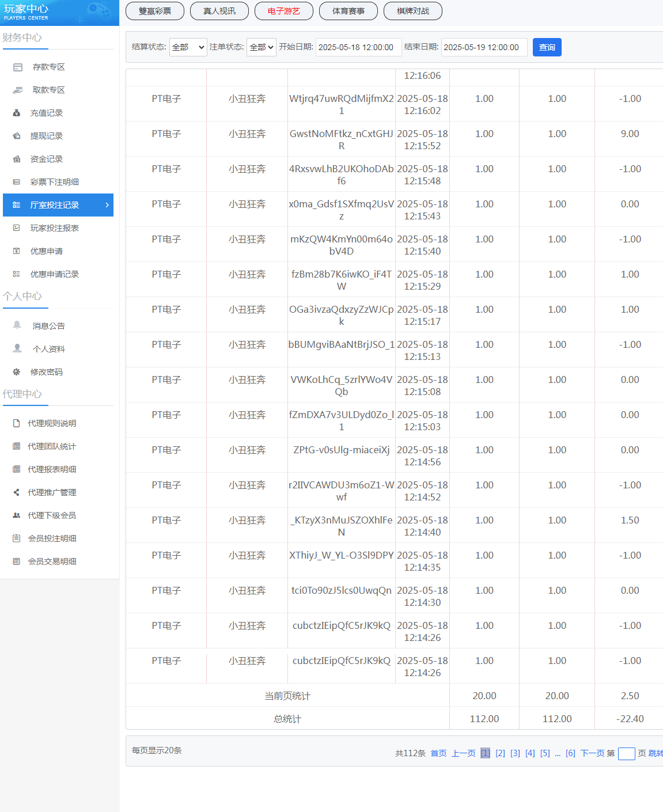This screenshot has width=663, height=812.
Task: Open personal profile (个人资料) user icon
Action: pos(17,348)
